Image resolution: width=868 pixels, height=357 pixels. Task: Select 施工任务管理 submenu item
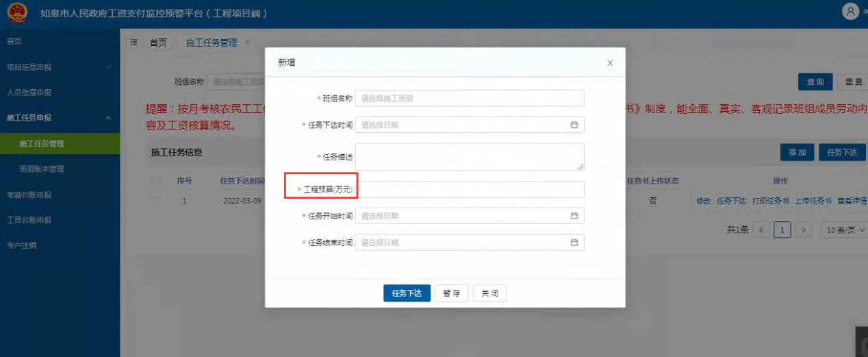(x=60, y=144)
